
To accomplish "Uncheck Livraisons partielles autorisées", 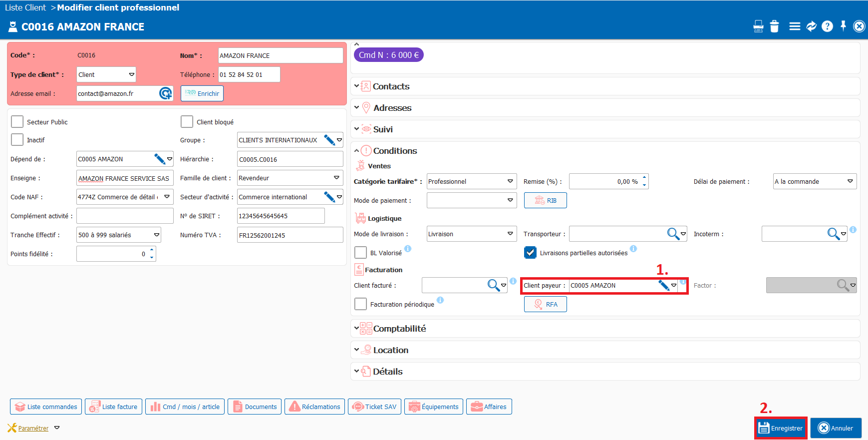I will pos(530,253).
